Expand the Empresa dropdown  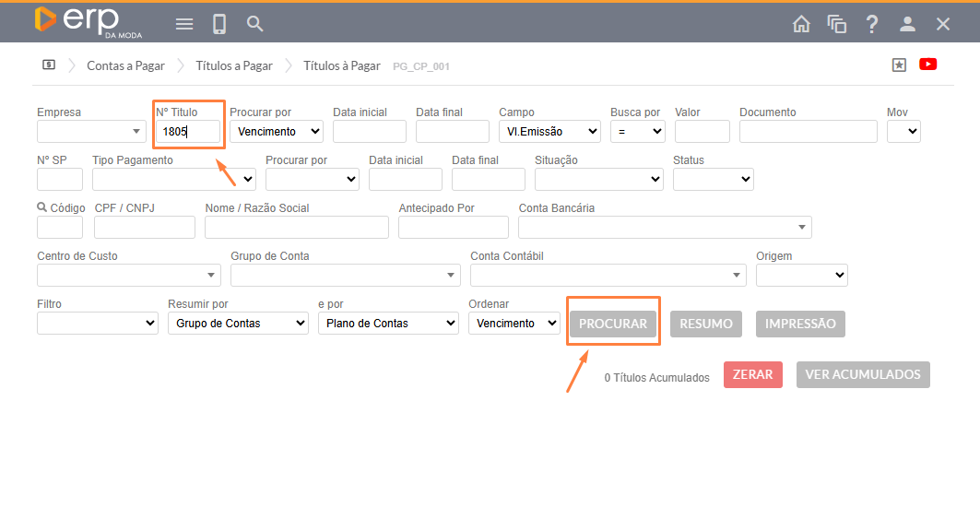pyautogui.click(x=91, y=132)
